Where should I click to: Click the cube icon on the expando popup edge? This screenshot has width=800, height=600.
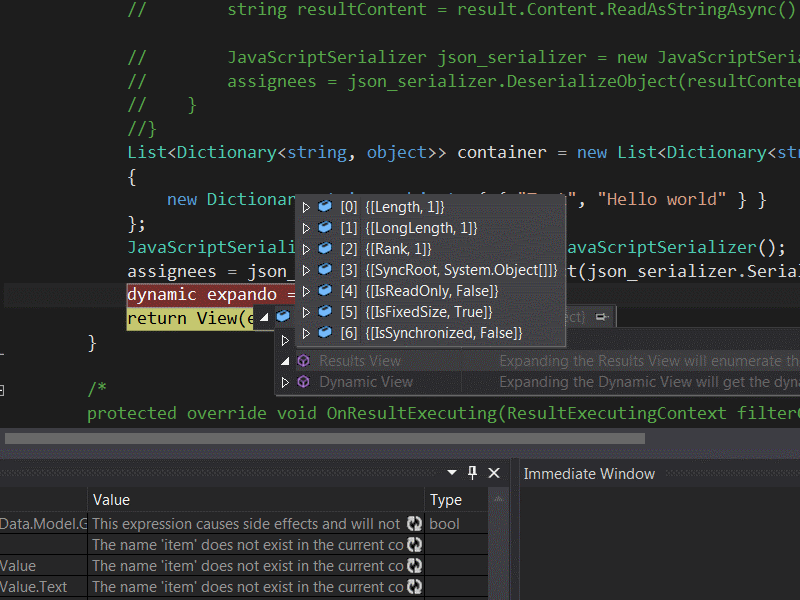pos(284,314)
